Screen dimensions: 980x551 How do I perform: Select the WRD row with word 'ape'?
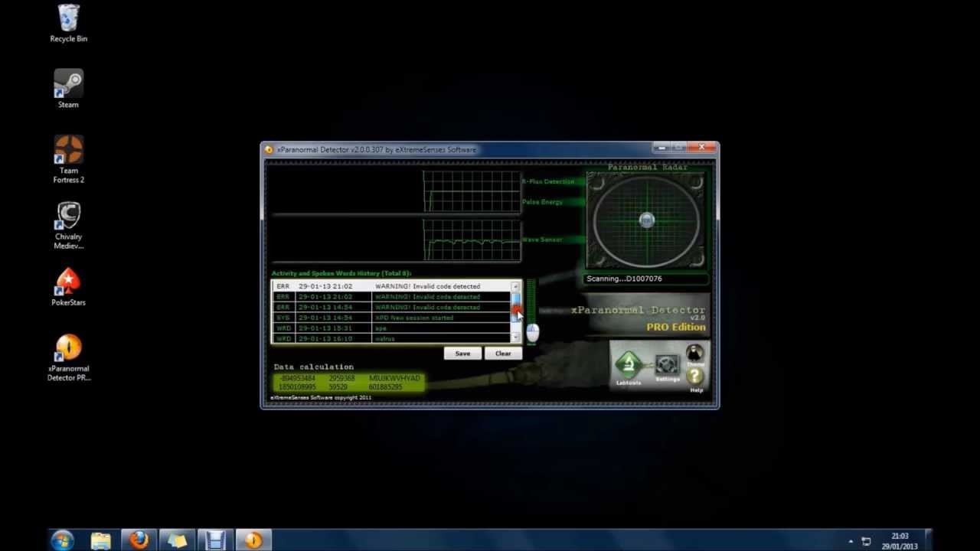tap(391, 328)
